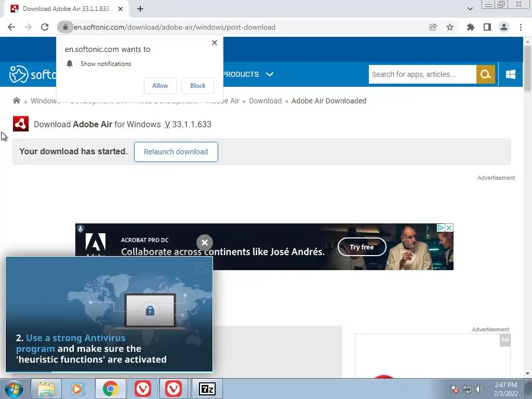Viewport: 532px width, 399px height.
Task: Open the Extensions puzzle icon
Action: pyautogui.click(x=470, y=27)
